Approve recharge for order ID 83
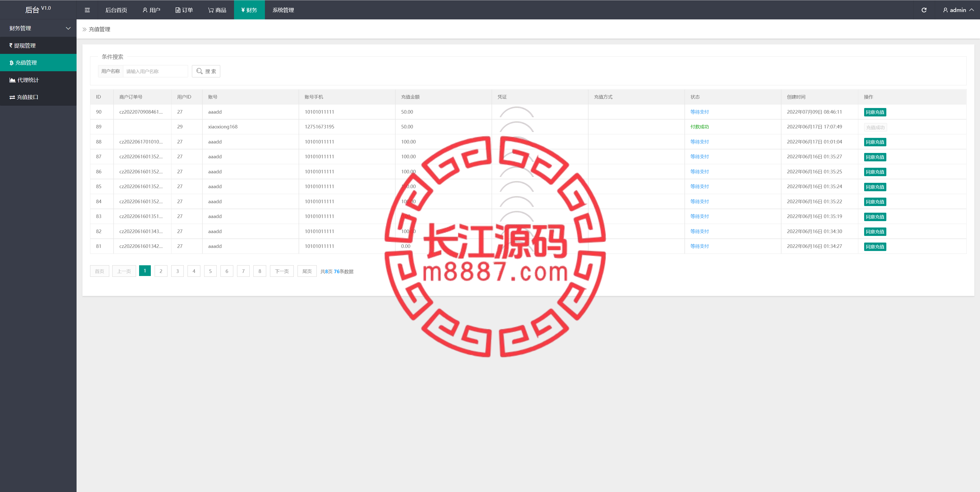The width and height of the screenshot is (980, 492). tap(875, 217)
